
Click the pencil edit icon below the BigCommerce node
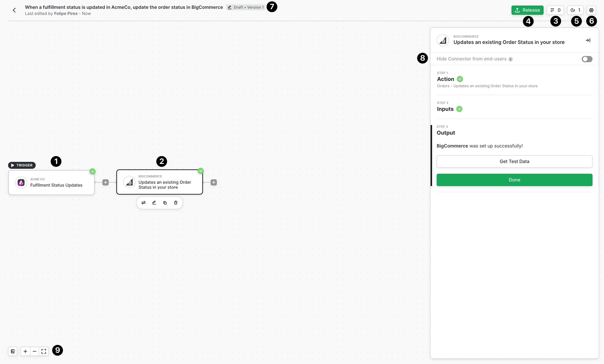154,203
